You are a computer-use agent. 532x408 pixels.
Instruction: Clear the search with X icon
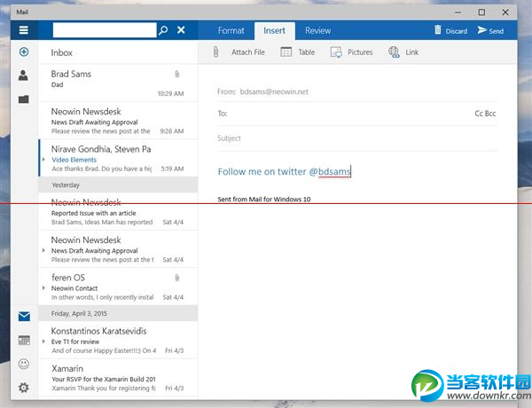pyautogui.click(x=181, y=30)
